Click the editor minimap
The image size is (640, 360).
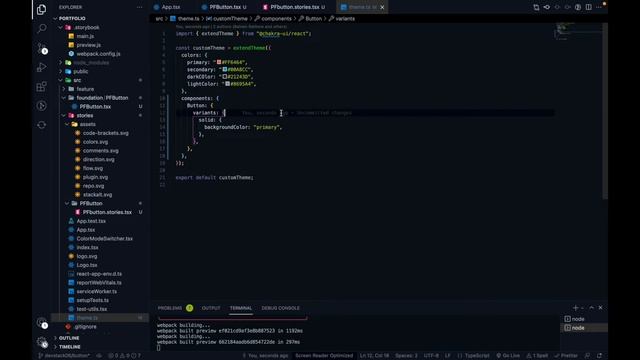(x=578, y=32)
